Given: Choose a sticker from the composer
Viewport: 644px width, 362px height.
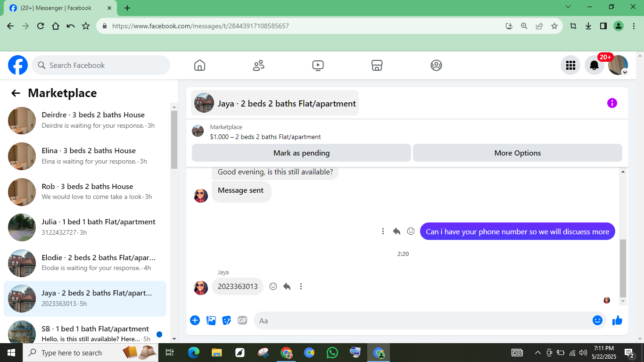Looking at the screenshot, I should click(227, 321).
